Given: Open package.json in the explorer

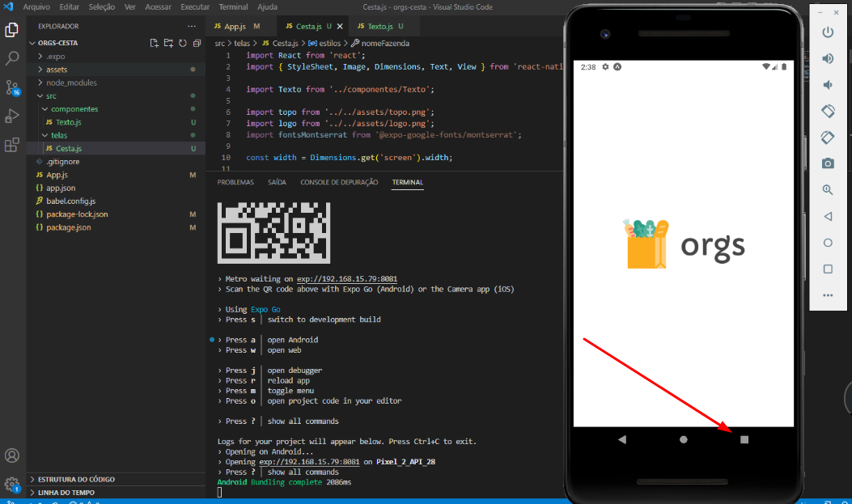Looking at the screenshot, I should 116,227.
